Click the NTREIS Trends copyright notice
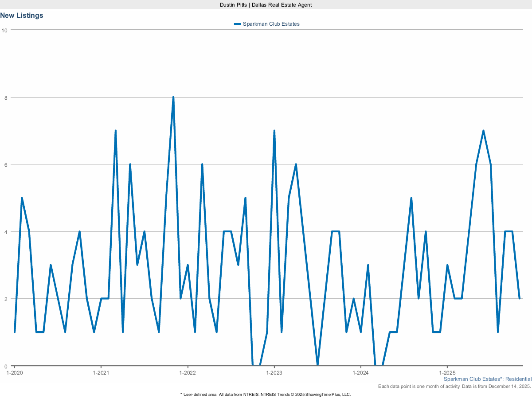Viewport: 532px width, 399px height. 266,394
